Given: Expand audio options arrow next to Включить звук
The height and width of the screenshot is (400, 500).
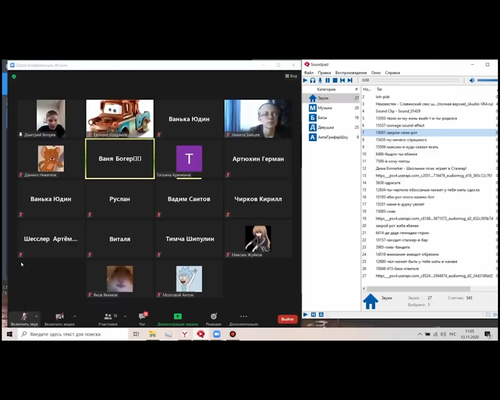Looking at the screenshot, I should click(36, 316).
